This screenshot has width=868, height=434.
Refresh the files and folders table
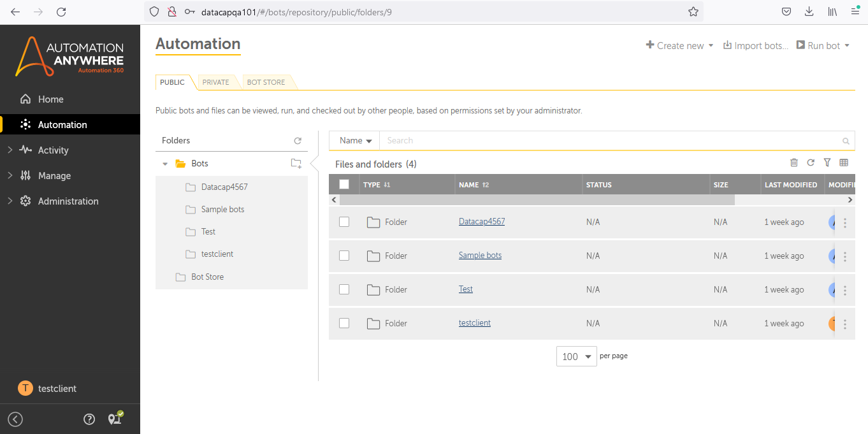pos(811,163)
